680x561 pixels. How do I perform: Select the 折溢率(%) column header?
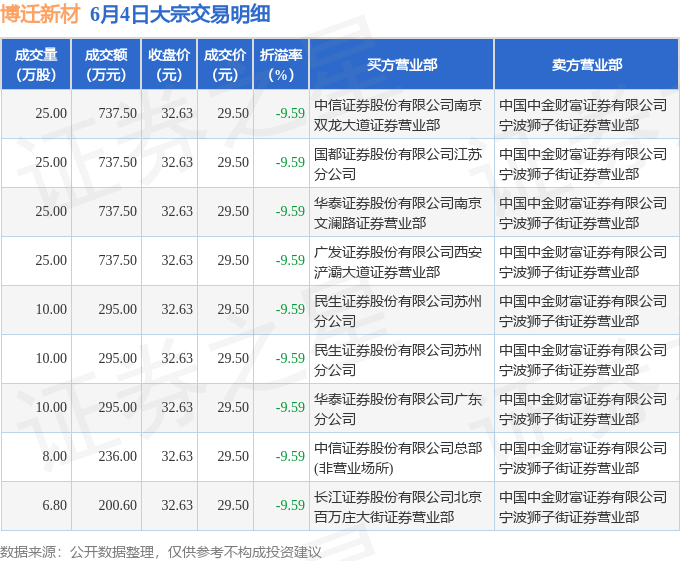[281, 65]
